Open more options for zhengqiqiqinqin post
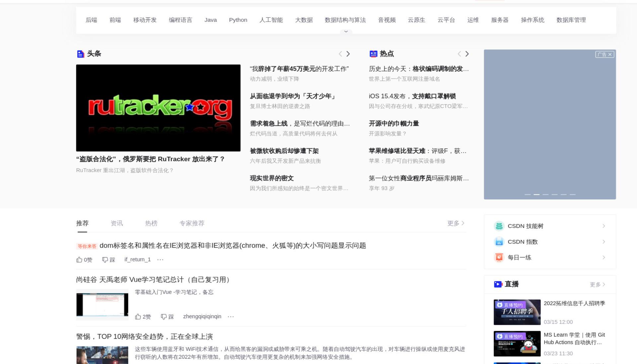This screenshot has width=637, height=364. (231, 317)
